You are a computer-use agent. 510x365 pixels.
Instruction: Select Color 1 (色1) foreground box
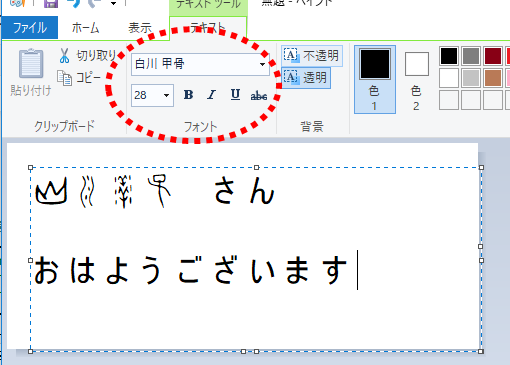tap(375, 80)
